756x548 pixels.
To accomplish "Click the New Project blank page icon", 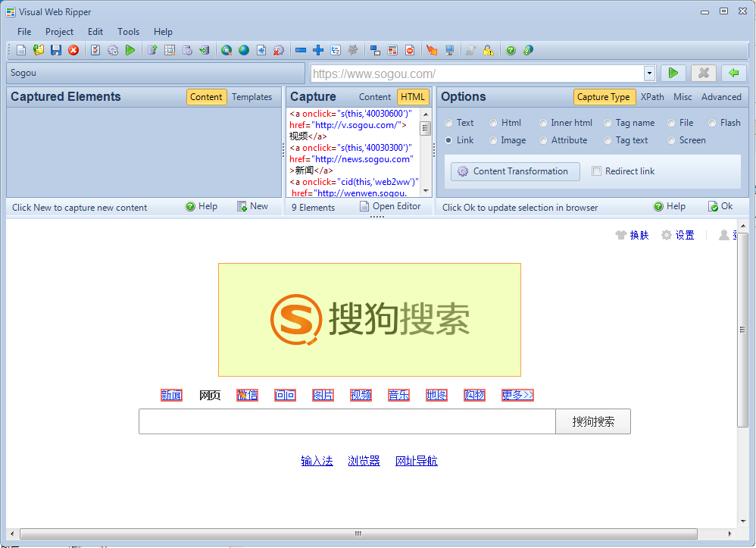I will (x=21, y=50).
